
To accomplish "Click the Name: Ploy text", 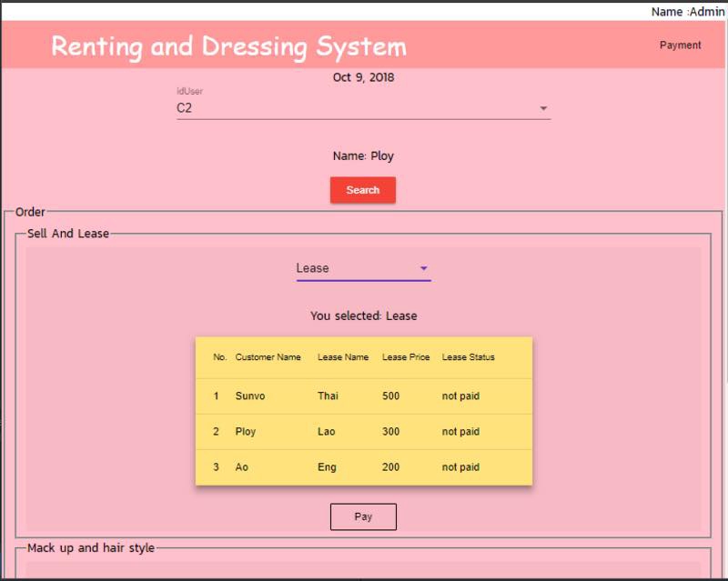I will pyautogui.click(x=363, y=155).
